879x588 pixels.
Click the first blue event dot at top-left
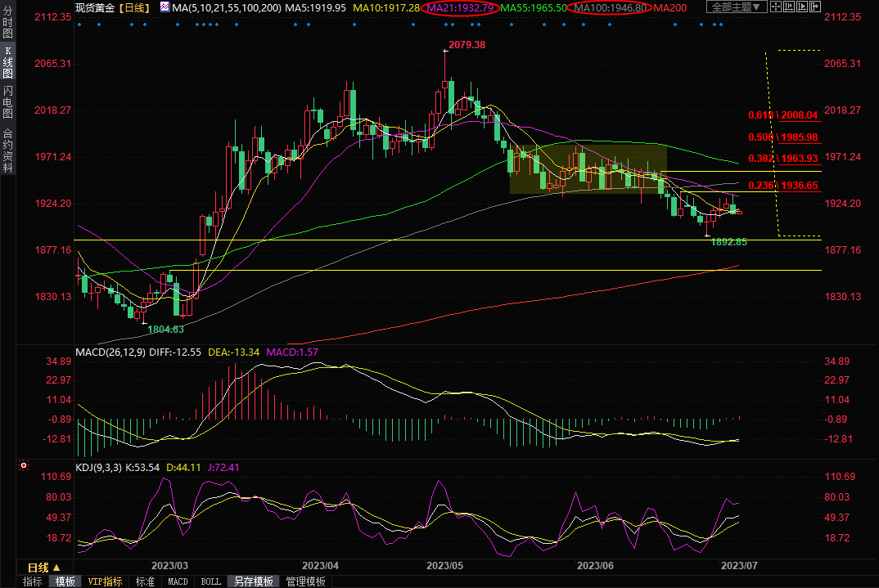click(79, 24)
